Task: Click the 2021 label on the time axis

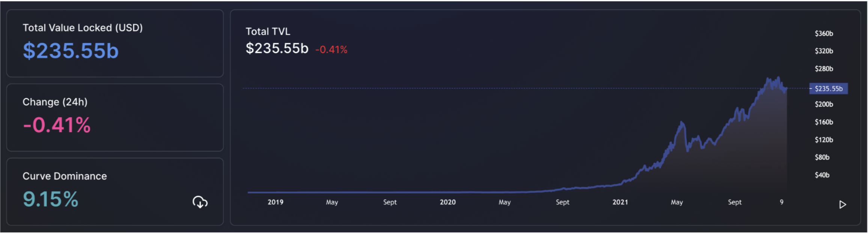Action: point(620,202)
